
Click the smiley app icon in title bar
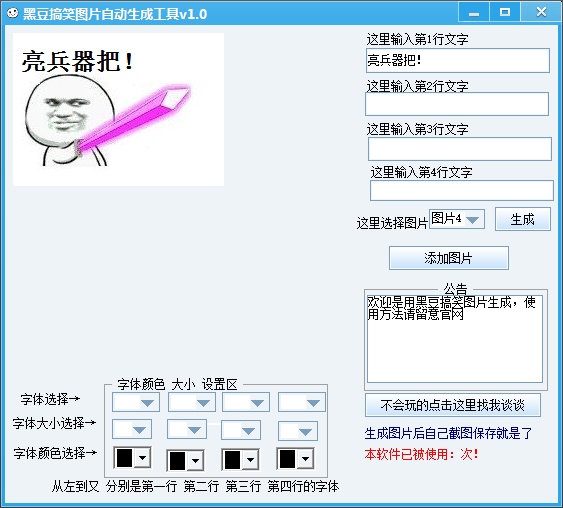[13, 13]
